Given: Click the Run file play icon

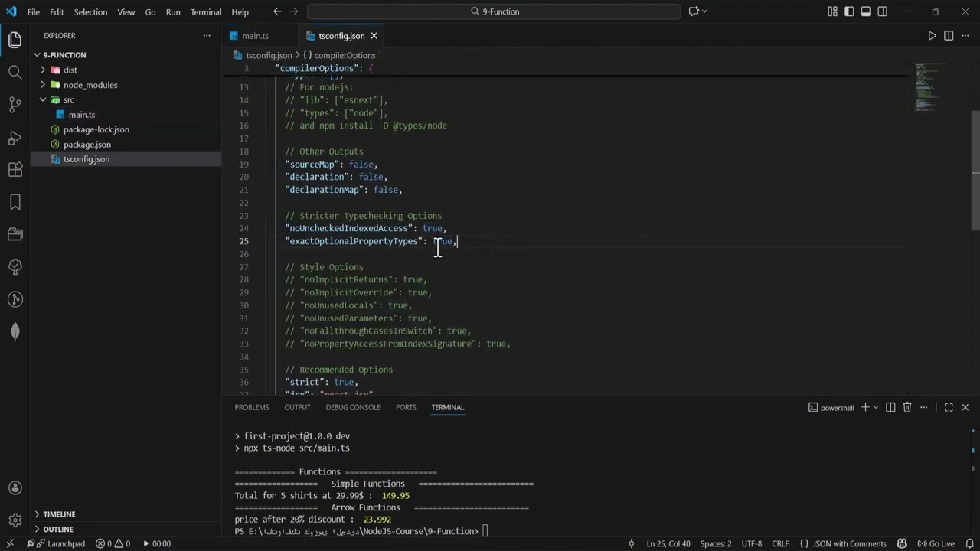Looking at the screenshot, I should pyautogui.click(x=932, y=36).
